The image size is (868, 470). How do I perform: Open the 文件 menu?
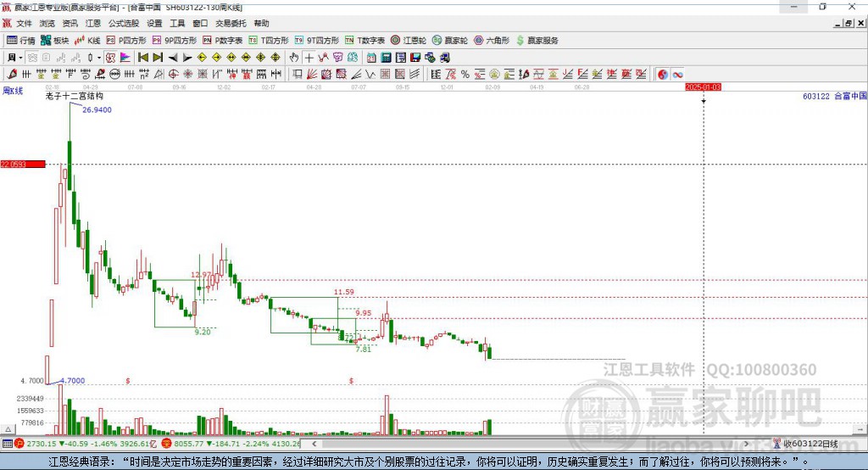24,23
